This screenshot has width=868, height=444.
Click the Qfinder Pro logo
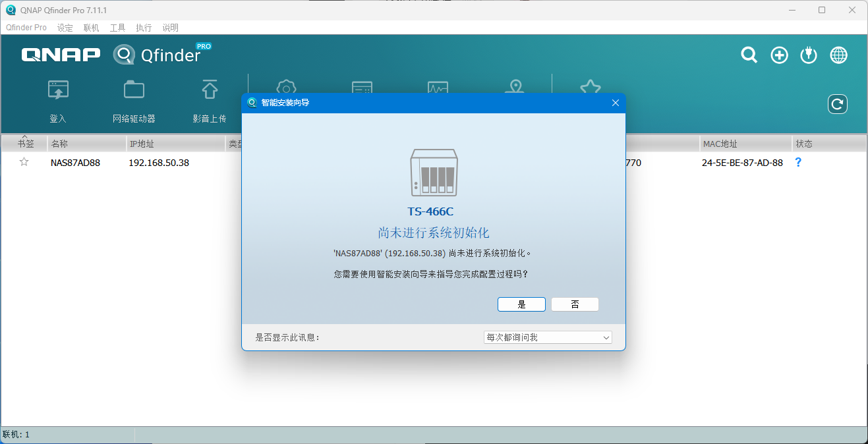(162, 54)
